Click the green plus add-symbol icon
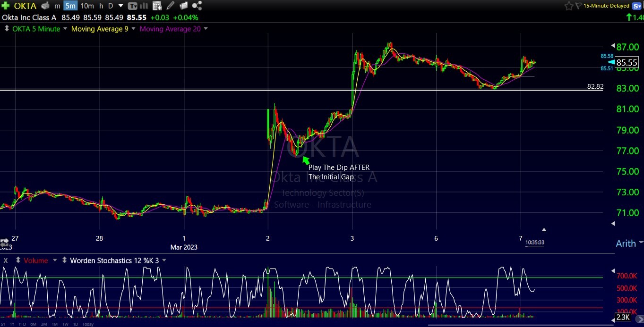Image resolution: width=644 pixels, height=327 pixels. [x=5, y=6]
